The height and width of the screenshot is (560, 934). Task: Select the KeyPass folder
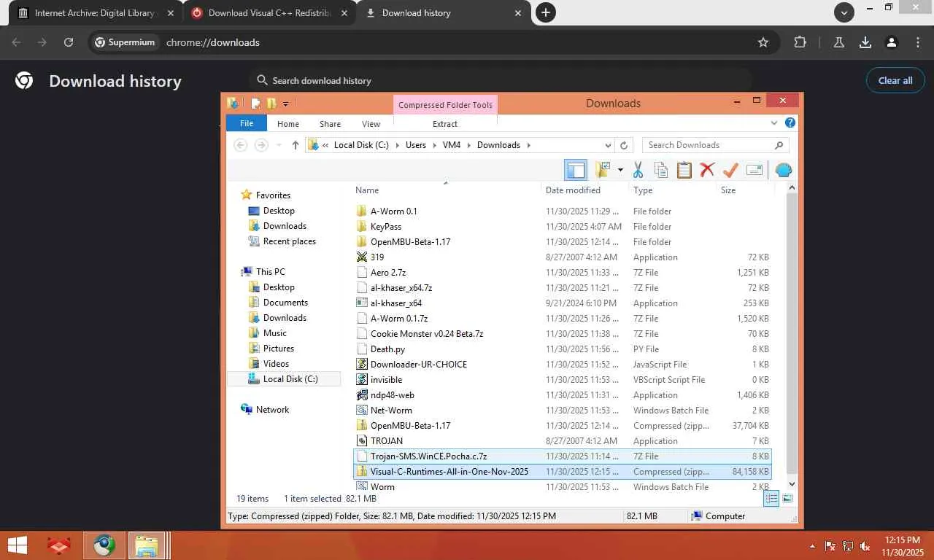[386, 227]
